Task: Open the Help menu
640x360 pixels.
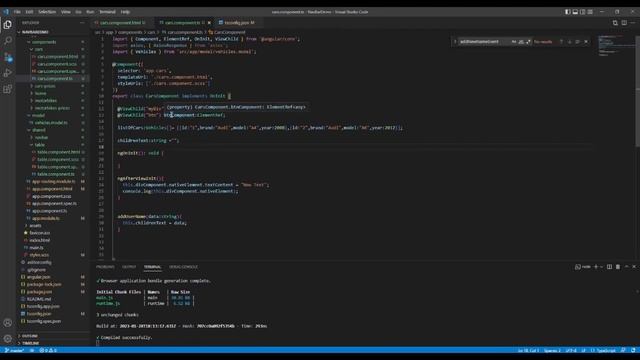Action: pyautogui.click(x=125, y=12)
